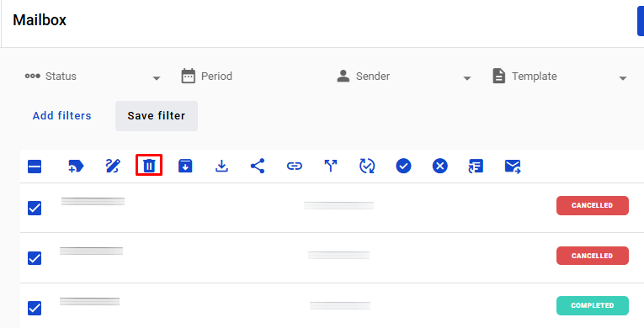Click the edit pencil icon in toolbar
The height and width of the screenshot is (328, 644).
click(x=113, y=167)
